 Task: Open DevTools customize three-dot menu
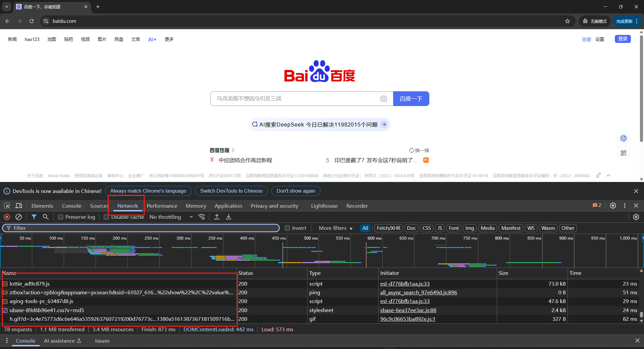(x=625, y=206)
